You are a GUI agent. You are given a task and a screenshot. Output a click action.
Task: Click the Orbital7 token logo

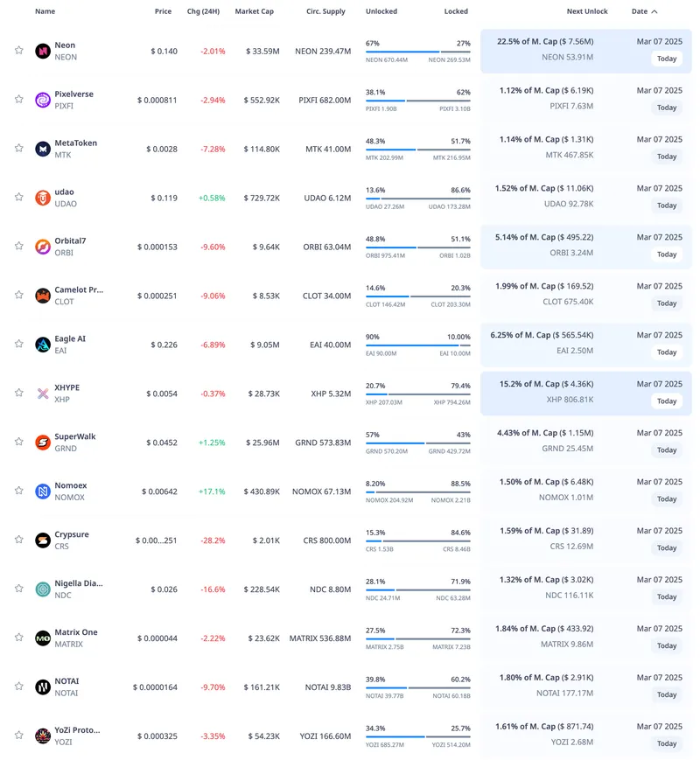(43, 247)
